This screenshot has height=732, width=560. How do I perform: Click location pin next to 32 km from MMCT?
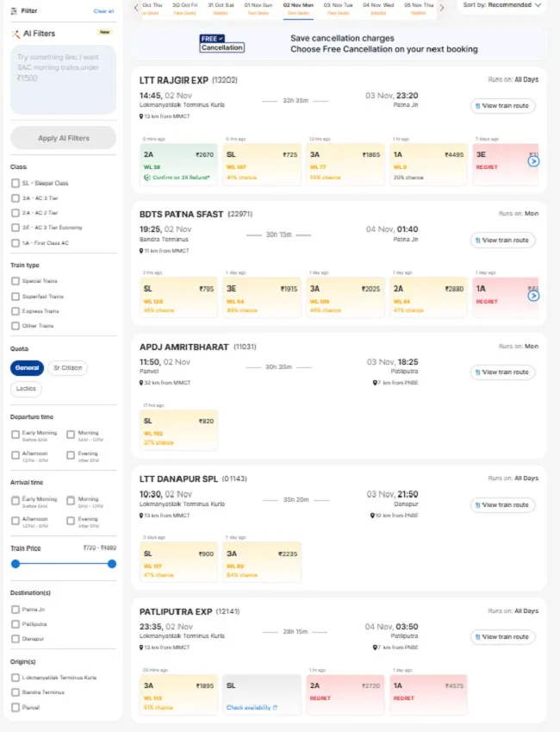coord(141,383)
